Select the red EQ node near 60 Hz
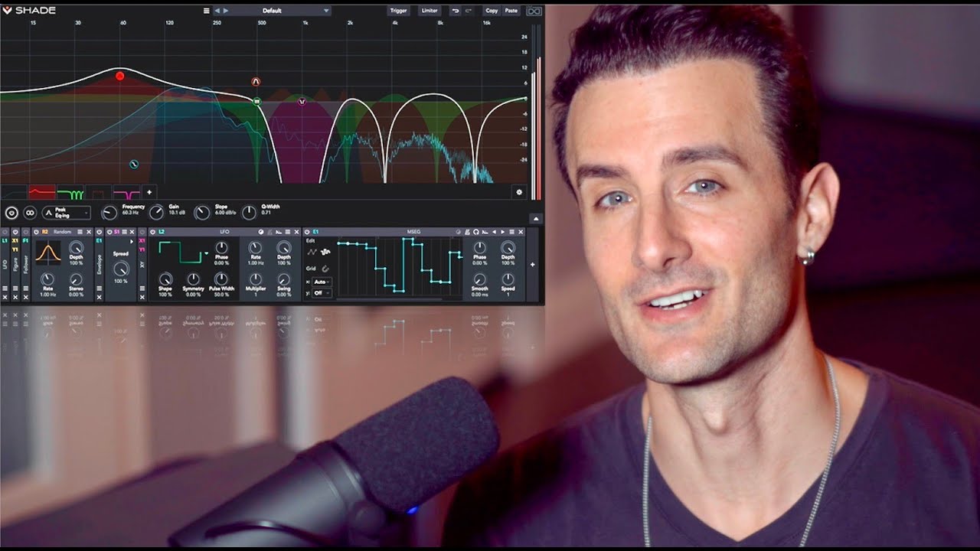This screenshot has height=551, width=980. click(x=119, y=76)
